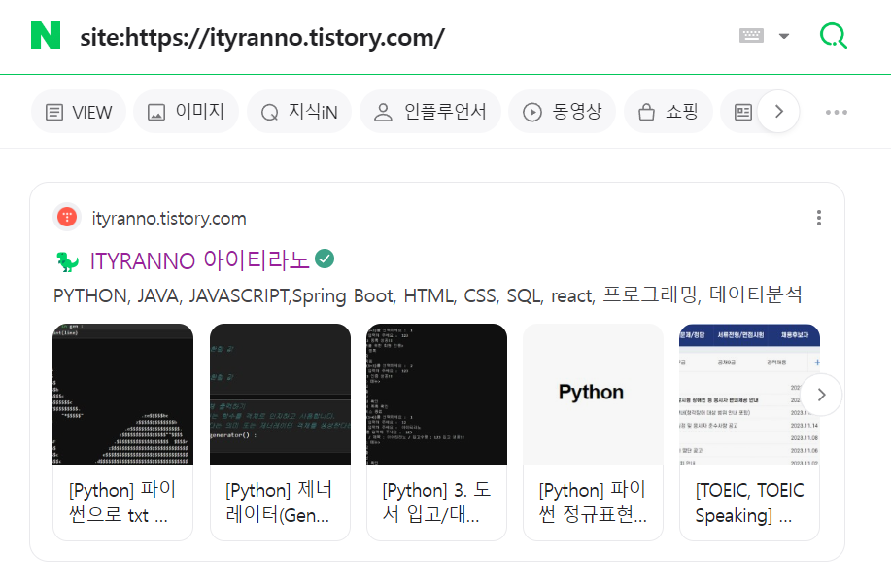Open thumbnail for 도서 입고/대 post

pos(436,395)
